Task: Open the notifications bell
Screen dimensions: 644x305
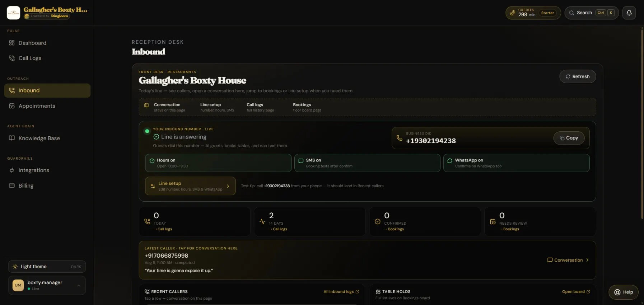Action: coord(629,13)
